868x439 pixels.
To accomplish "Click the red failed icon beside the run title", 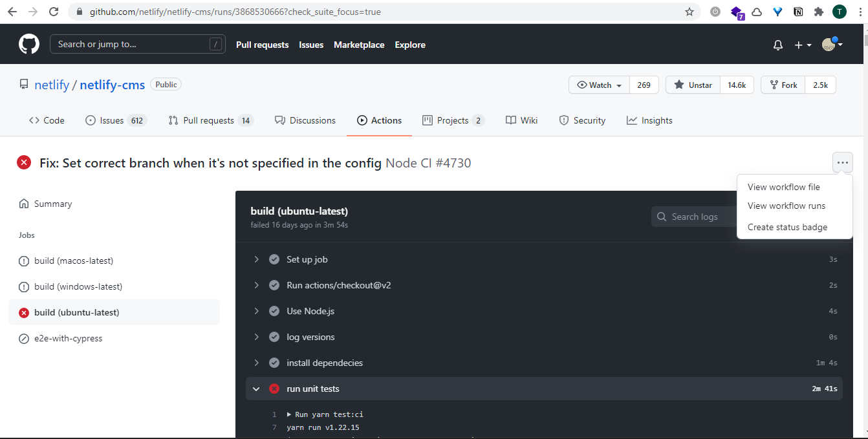I will click(x=24, y=162).
